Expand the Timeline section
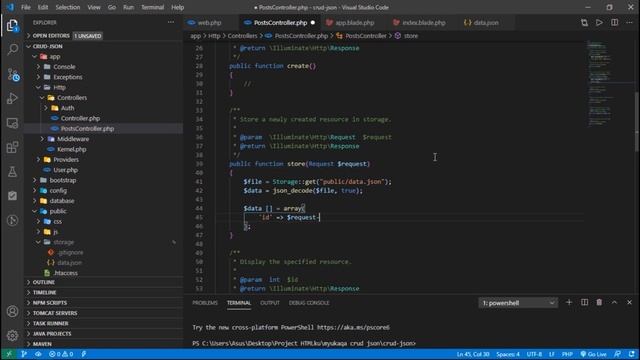640x360 pixels. [x=44, y=292]
